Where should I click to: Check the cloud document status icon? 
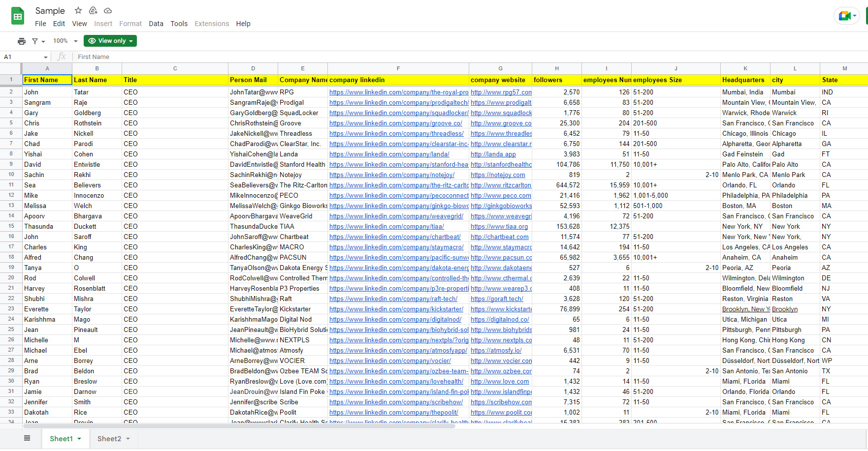coord(108,10)
